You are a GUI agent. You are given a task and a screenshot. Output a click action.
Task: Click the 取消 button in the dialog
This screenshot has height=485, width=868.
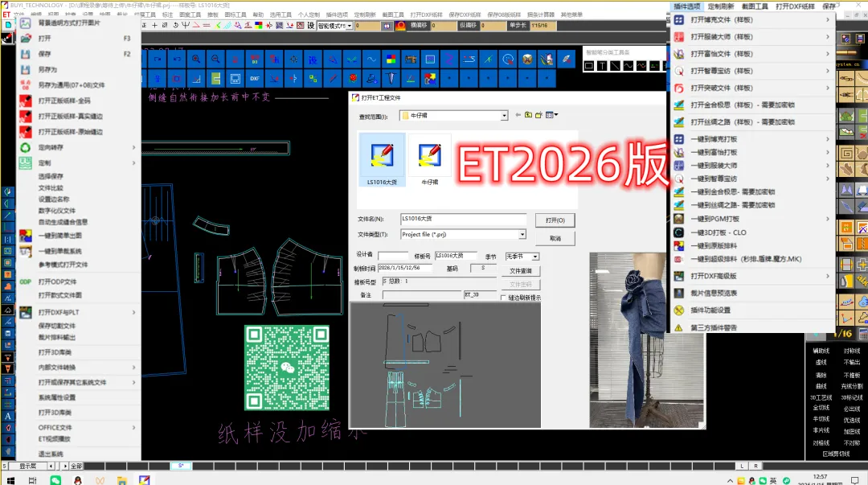point(555,238)
